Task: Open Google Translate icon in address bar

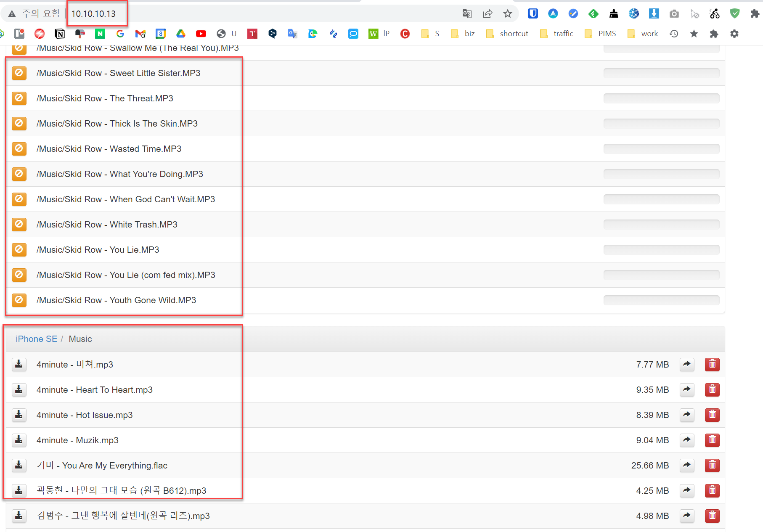Action: (x=467, y=14)
